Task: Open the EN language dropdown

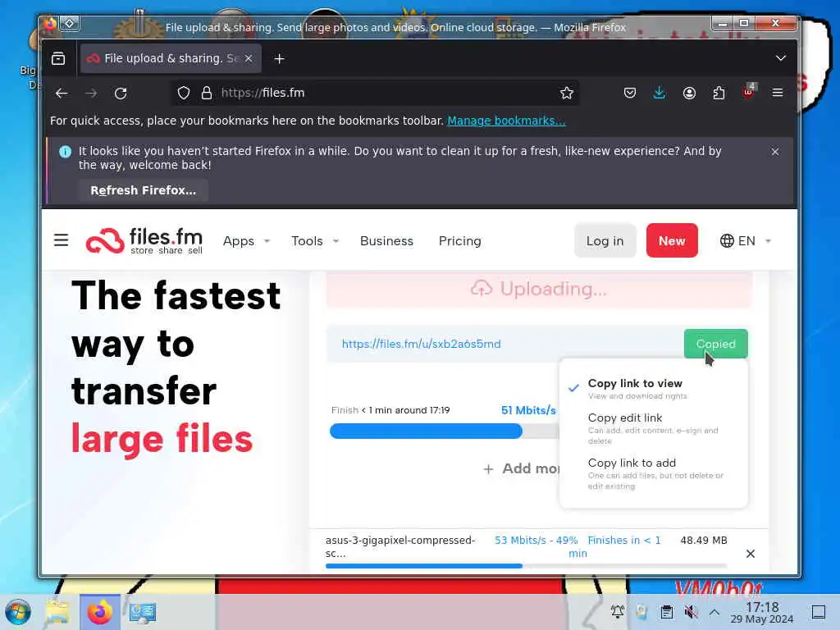Action: pyautogui.click(x=745, y=241)
